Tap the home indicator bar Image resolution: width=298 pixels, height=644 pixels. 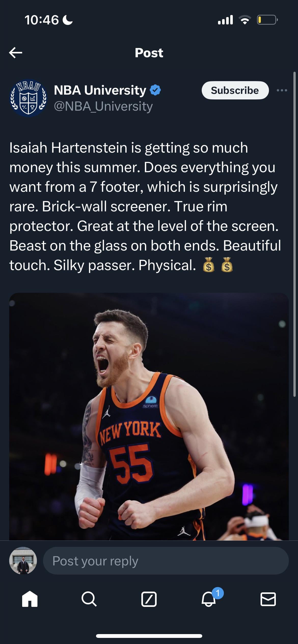click(x=149, y=636)
